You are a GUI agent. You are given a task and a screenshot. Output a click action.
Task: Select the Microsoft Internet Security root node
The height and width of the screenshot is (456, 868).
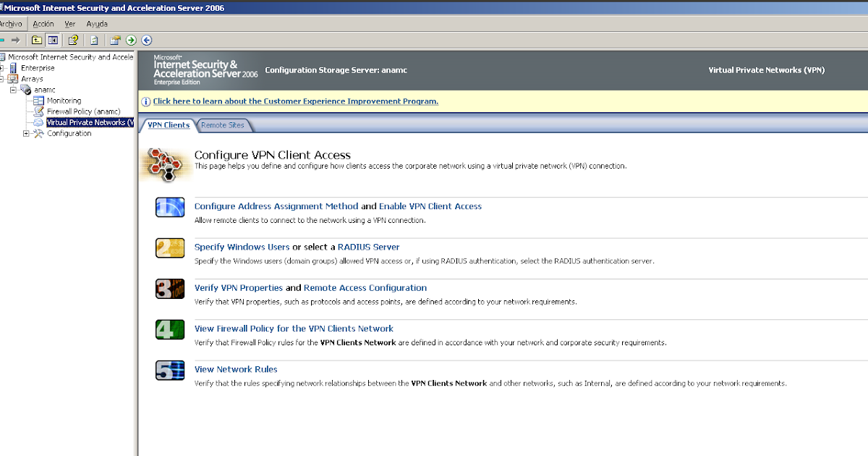coord(70,57)
